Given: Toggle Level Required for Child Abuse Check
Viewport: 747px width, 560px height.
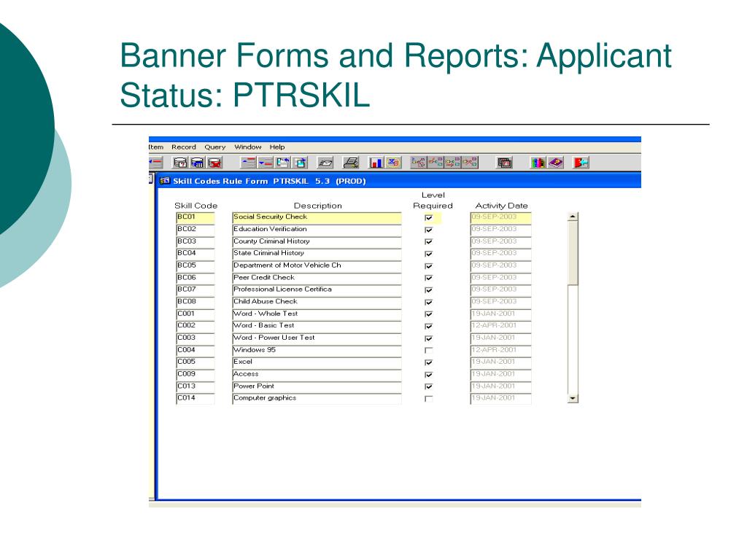Looking at the screenshot, I should coord(429,303).
